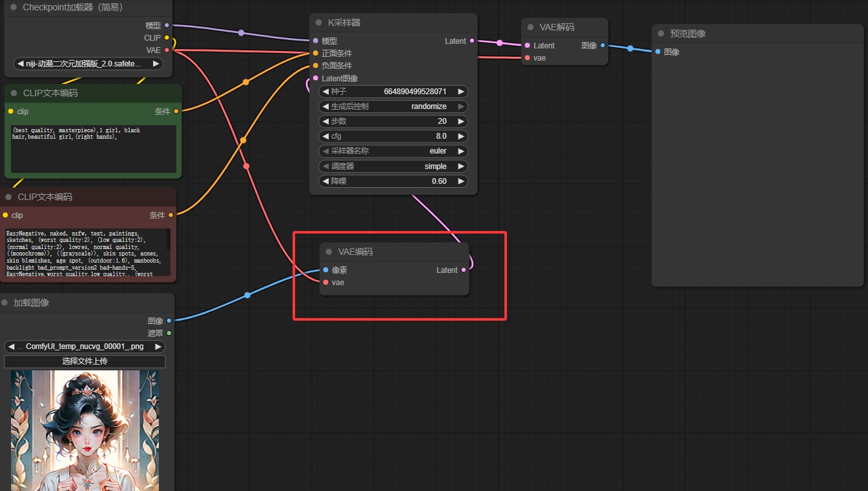Click the 遮罩 output port on 加载图像
The image size is (868, 491).
[x=169, y=333]
